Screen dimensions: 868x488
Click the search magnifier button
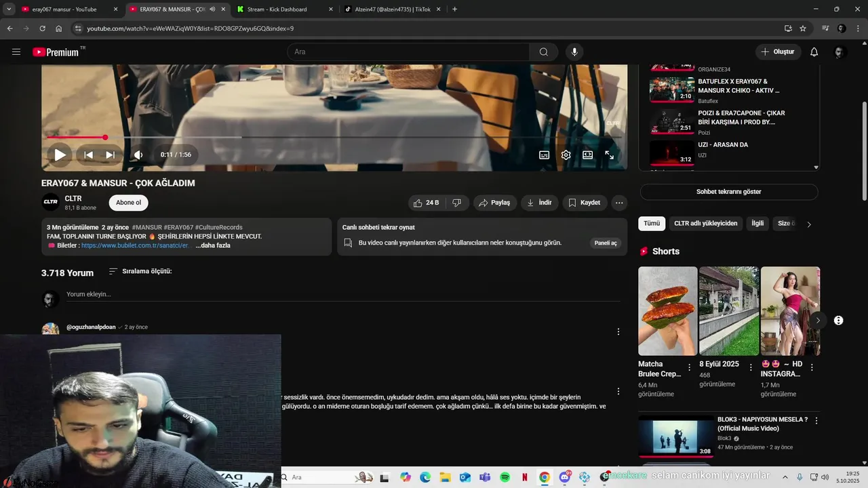544,52
